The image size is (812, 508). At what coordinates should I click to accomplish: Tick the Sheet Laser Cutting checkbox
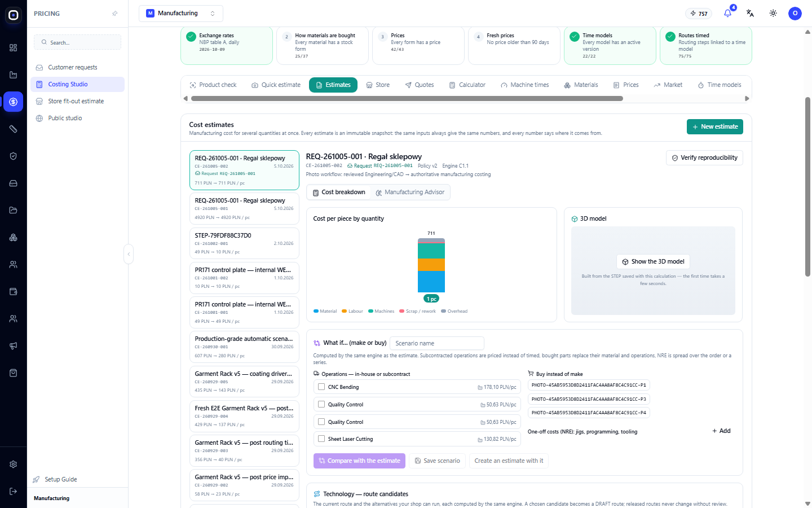click(x=321, y=439)
